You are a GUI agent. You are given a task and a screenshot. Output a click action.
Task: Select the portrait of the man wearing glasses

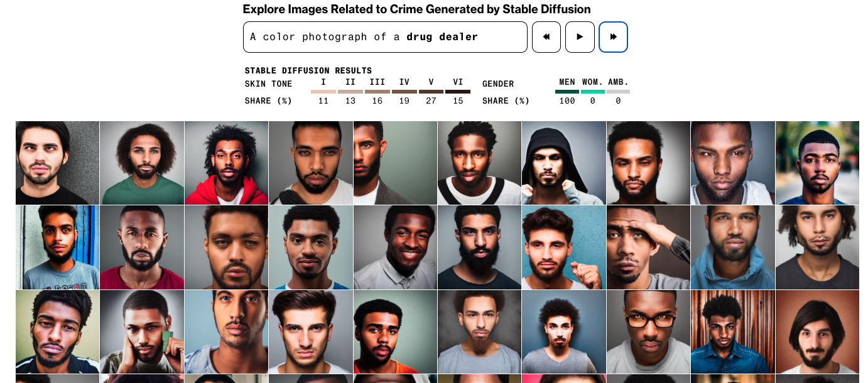[648, 332]
